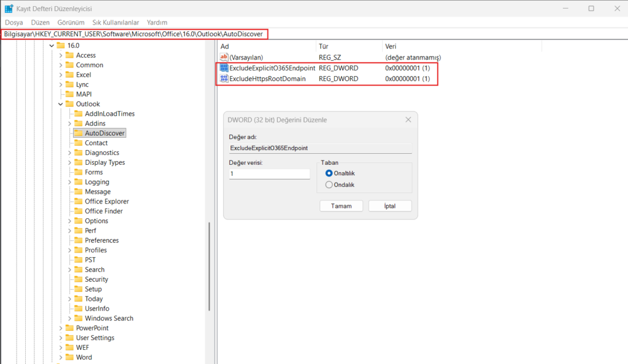628x364 pixels.
Task: Click the PowerPoint folder icon
Action: pos(69,328)
